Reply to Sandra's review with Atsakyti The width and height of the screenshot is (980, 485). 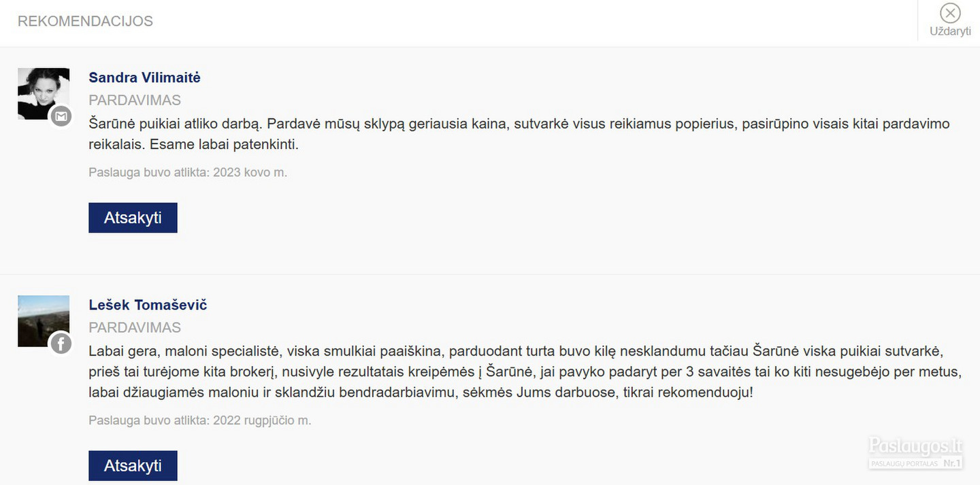coord(133,218)
